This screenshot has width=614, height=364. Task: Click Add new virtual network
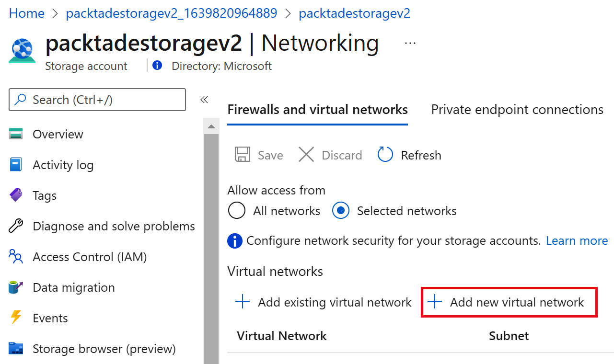(509, 302)
